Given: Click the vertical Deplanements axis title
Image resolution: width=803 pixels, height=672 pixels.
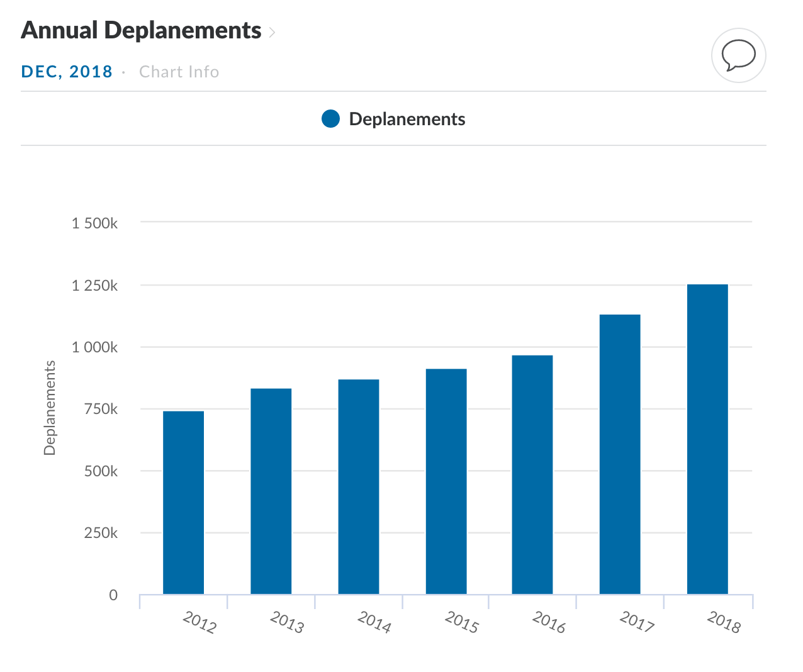Looking at the screenshot, I should [x=50, y=408].
